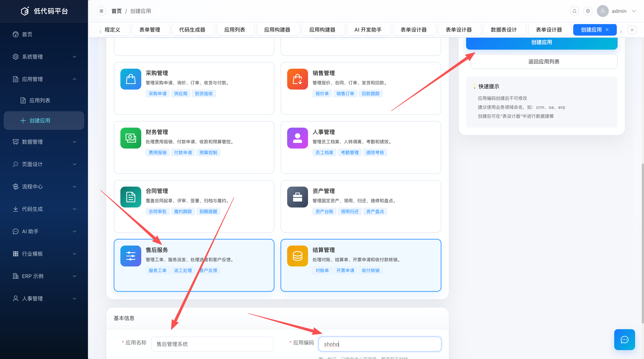Click the 人事管理 purple person icon
The height and width of the screenshot is (359, 644).
coord(298,138)
